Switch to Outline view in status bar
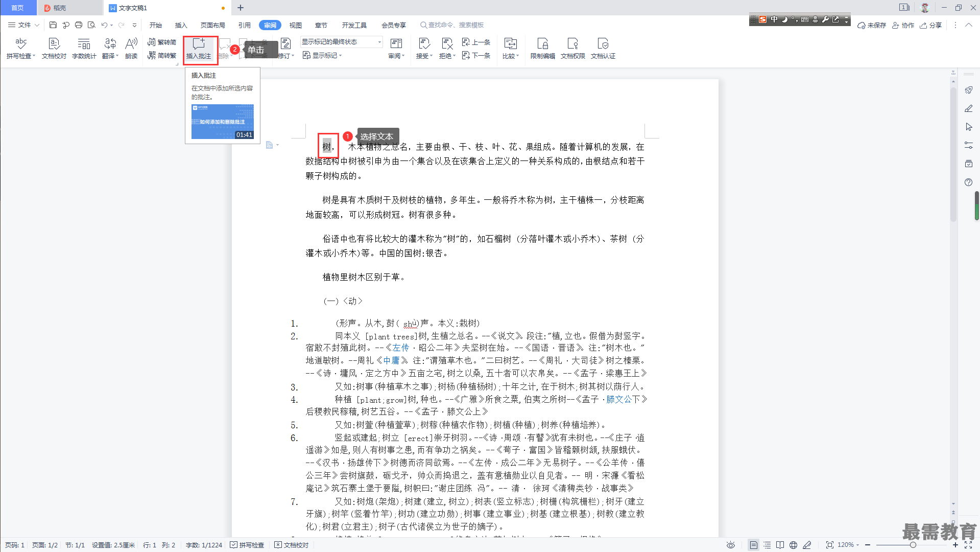 (767, 545)
